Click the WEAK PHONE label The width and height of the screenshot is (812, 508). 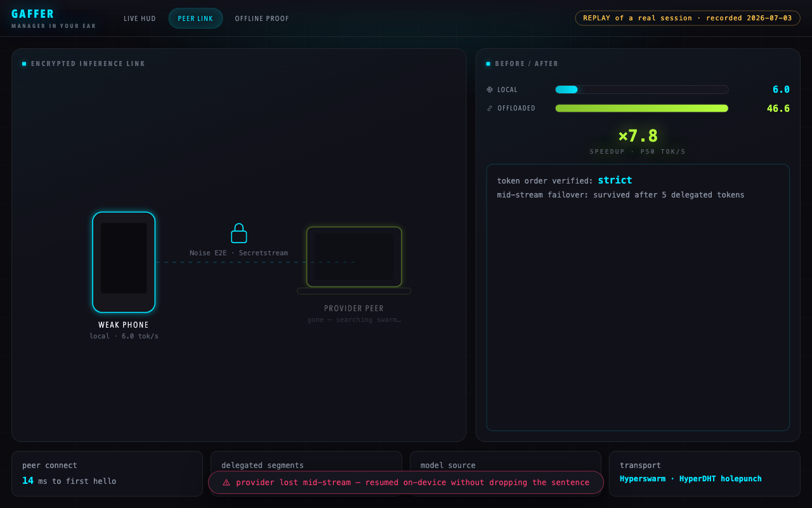(x=124, y=325)
